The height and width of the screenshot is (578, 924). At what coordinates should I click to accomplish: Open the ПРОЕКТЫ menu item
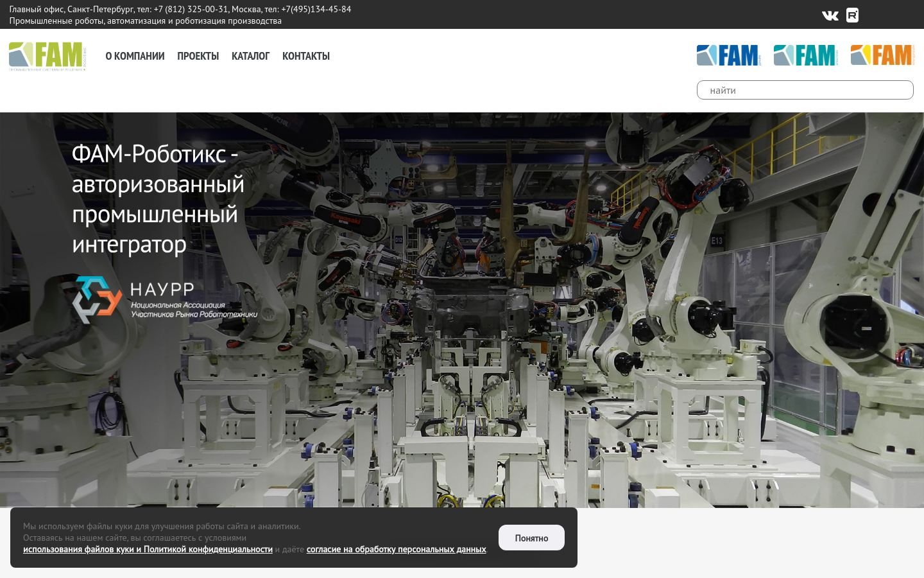click(x=198, y=56)
